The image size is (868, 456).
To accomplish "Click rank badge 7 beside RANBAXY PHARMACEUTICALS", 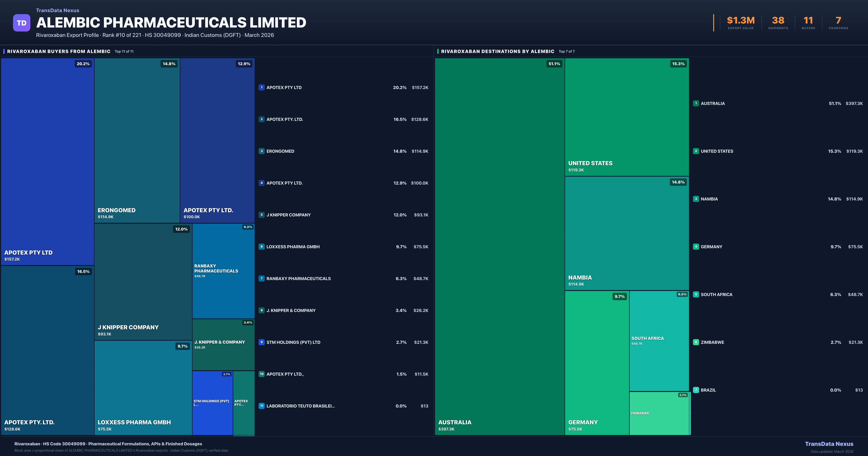I will [261, 279].
